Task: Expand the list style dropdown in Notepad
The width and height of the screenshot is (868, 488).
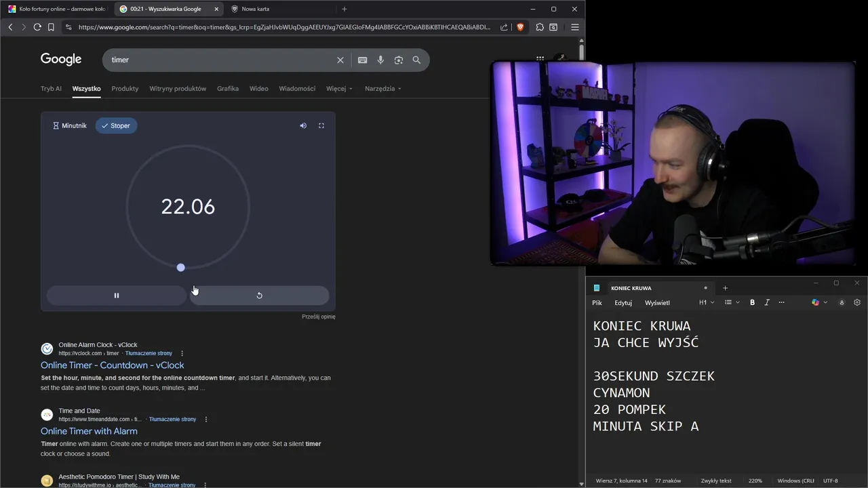Action: pyautogui.click(x=732, y=302)
